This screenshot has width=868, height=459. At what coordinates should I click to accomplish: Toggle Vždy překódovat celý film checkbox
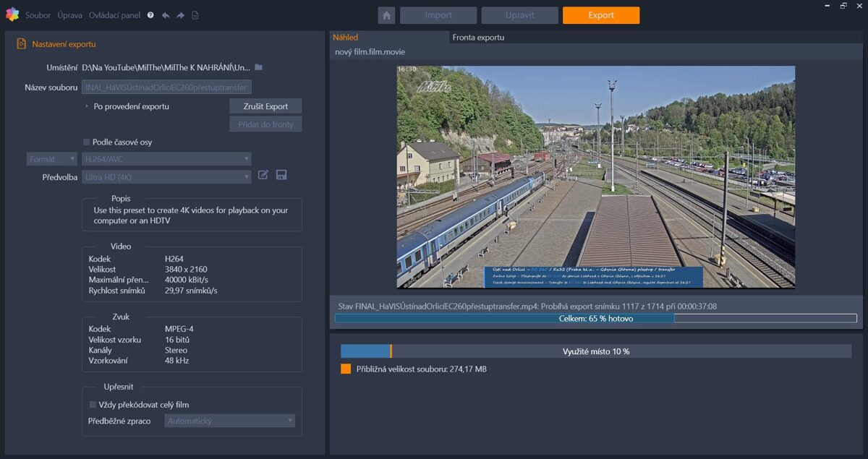coord(93,405)
